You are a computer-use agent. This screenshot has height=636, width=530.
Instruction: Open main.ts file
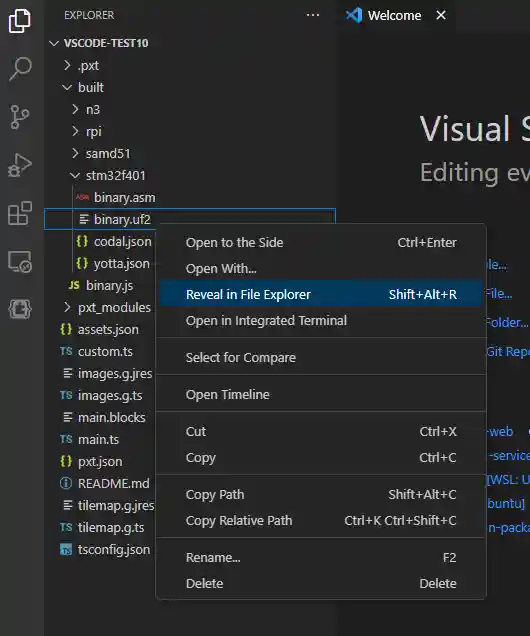tap(99, 440)
